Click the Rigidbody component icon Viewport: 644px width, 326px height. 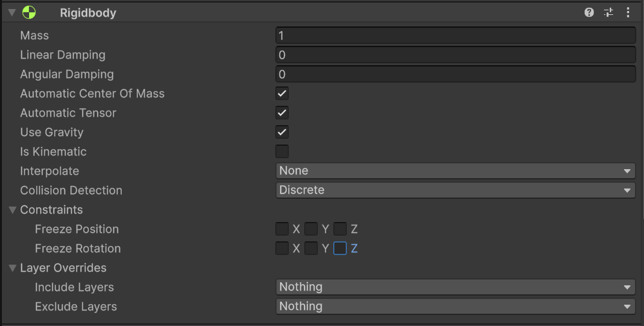tap(29, 12)
